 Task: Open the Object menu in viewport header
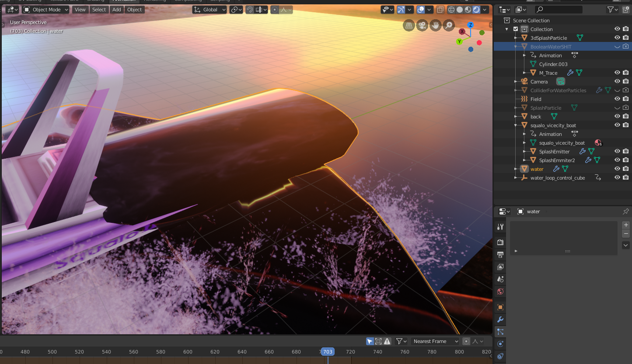point(135,10)
